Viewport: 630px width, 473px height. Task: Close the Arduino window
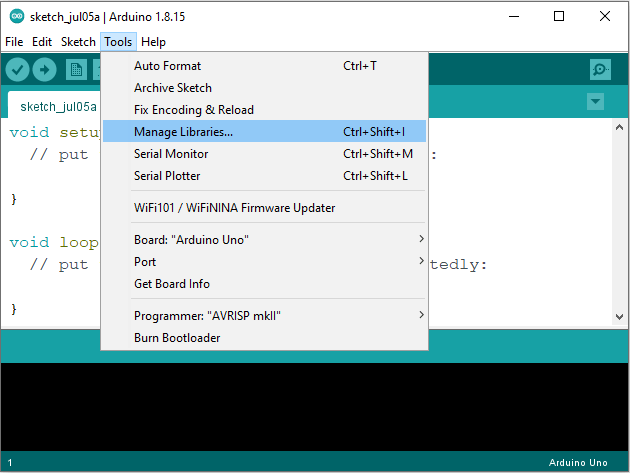pyautogui.click(x=605, y=16)
